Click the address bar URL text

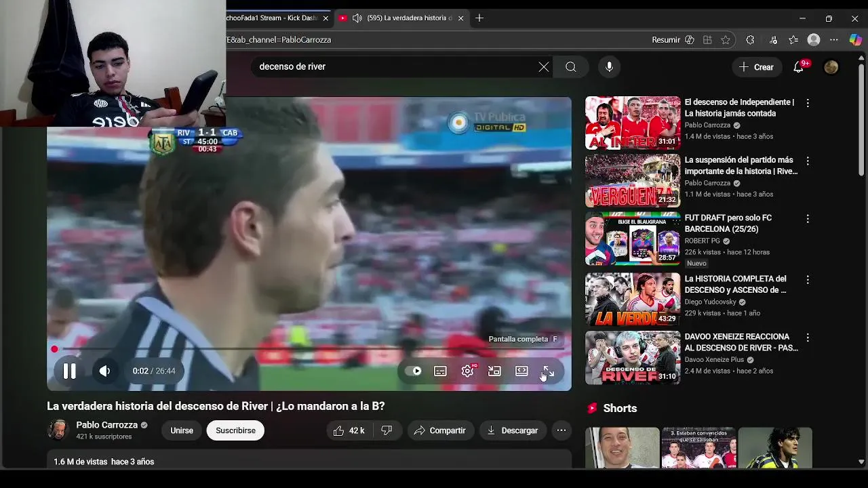point(279,40)
